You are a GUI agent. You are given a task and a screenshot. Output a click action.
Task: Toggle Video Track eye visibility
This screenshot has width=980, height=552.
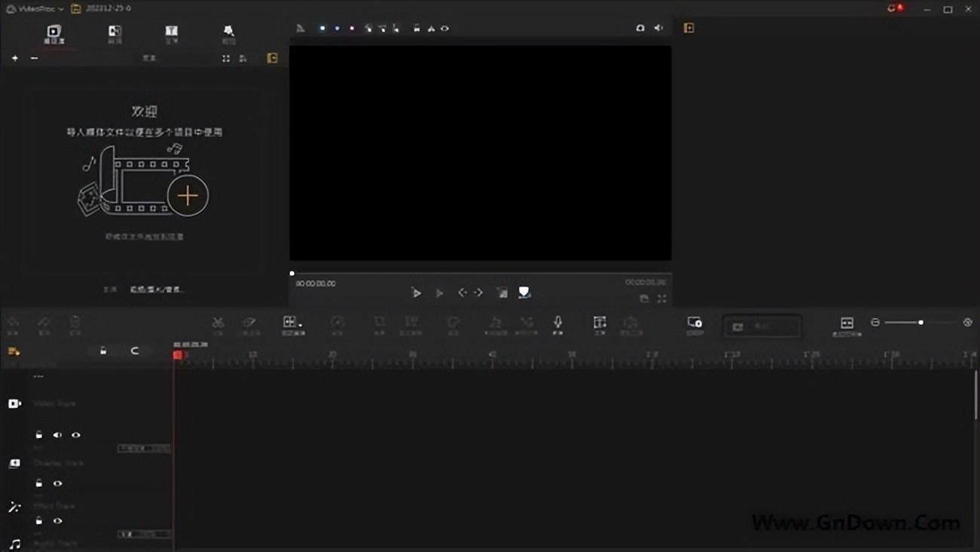click(76, 435)
